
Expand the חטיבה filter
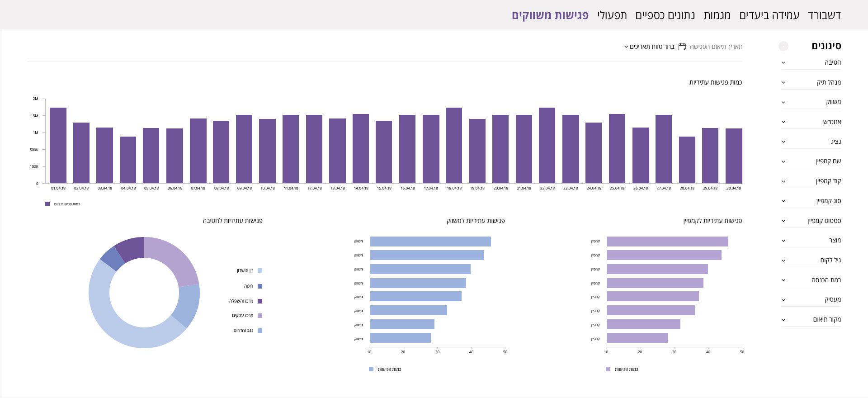(x=783, y=63)
